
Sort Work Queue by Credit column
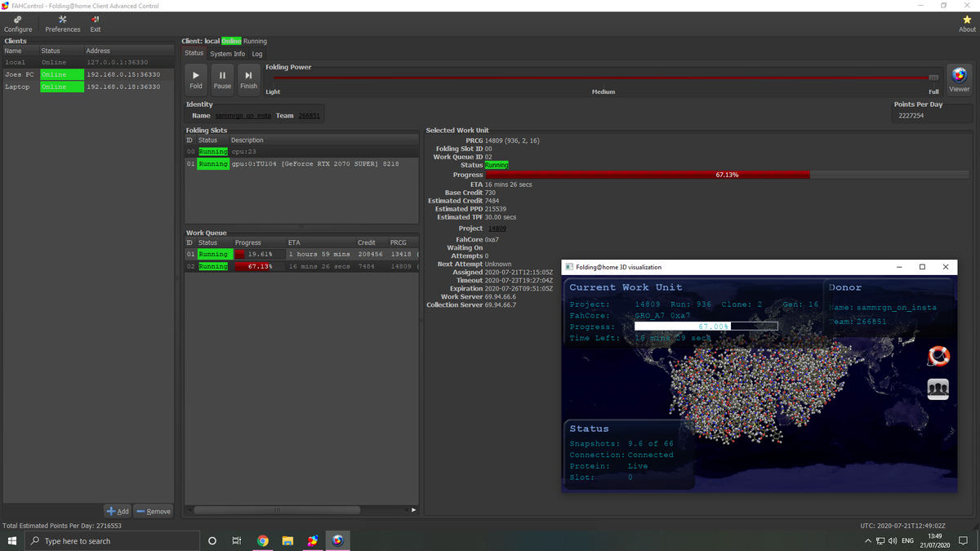[371, 242]
